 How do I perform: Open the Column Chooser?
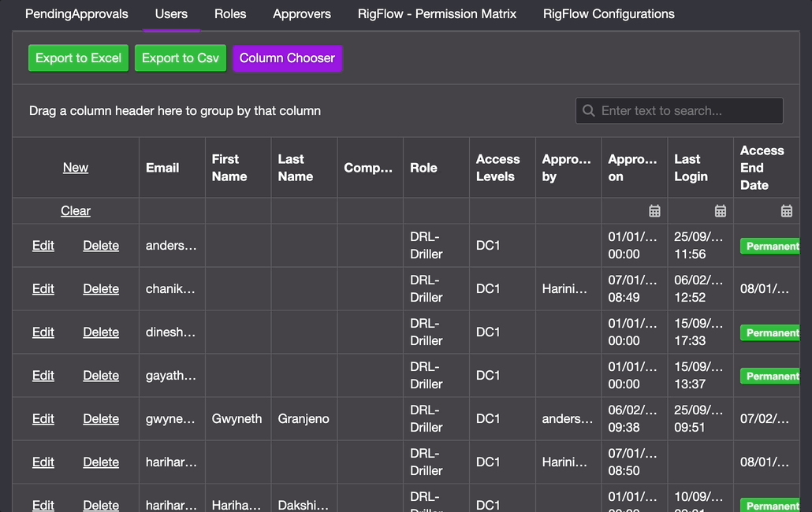[287, 58]
